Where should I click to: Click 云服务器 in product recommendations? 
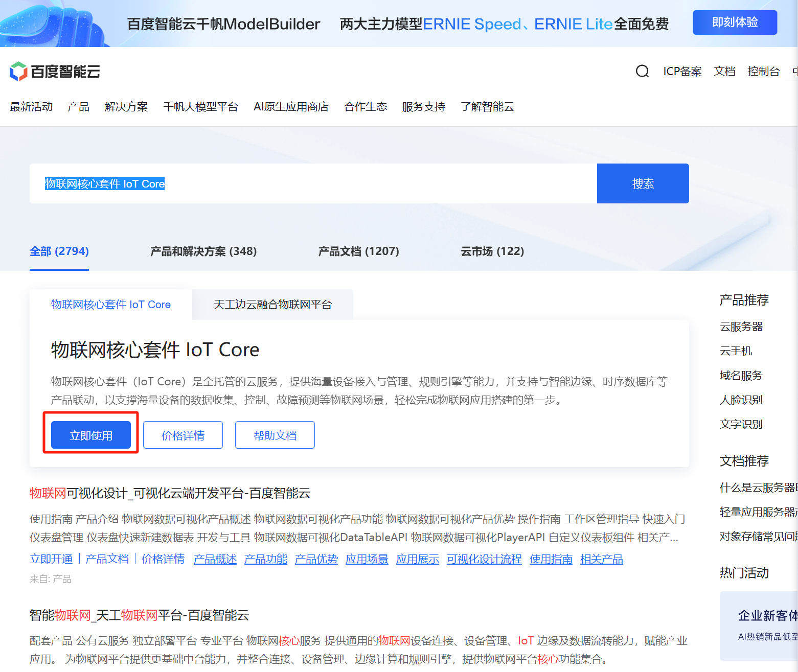coord(741,327)
